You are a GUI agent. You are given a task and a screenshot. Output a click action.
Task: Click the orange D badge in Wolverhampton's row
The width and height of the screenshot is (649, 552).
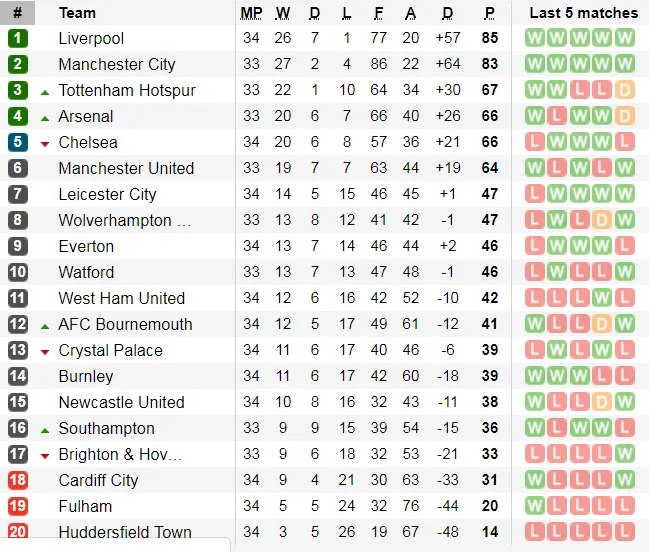coord(602,220)
